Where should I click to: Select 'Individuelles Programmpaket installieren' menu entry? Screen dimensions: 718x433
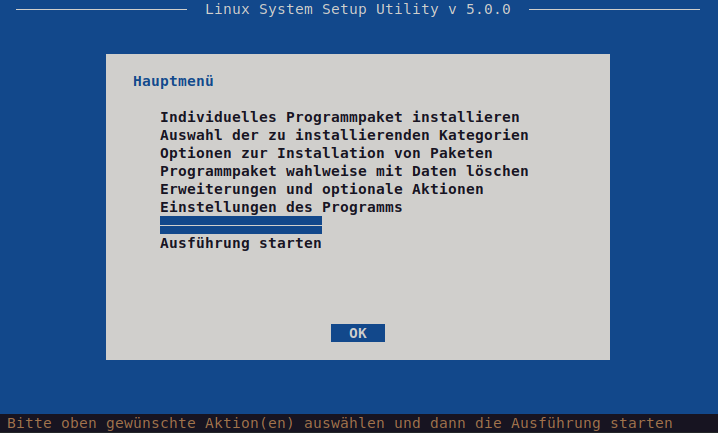click(x=339, y=117)
